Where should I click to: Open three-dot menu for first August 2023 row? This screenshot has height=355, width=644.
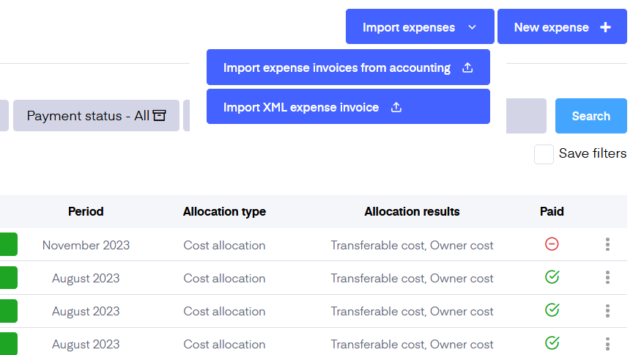tap(607, 278)
